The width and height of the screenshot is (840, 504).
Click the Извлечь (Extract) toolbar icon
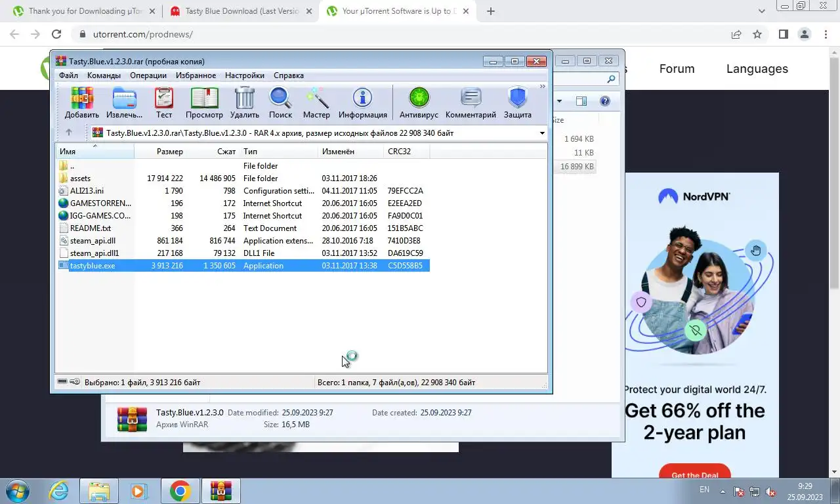[x=124, y=103]
